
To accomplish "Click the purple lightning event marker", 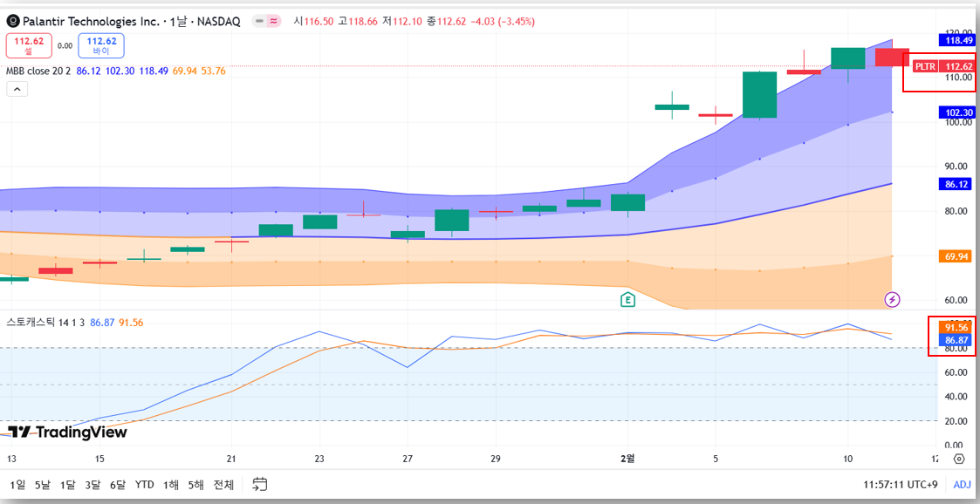I will pos(892,300).
